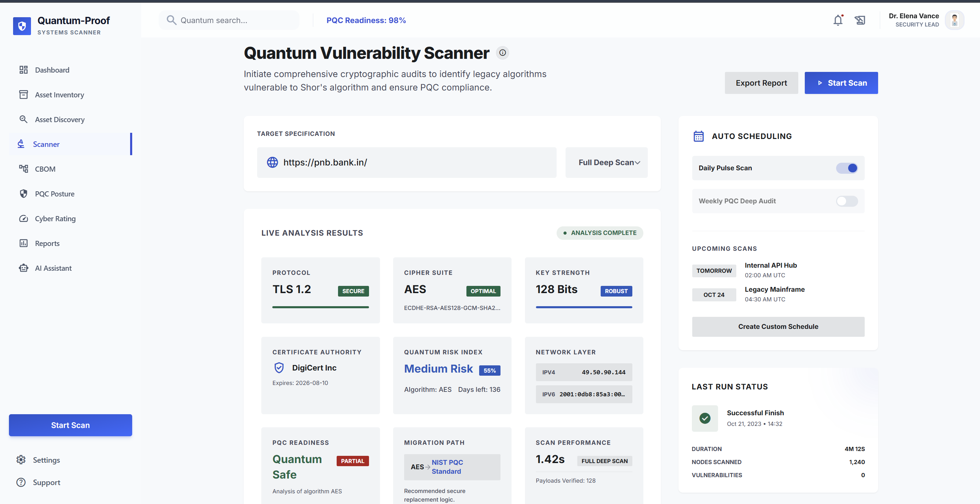Click inside the Quantum search field
This screenshot has width=980, height=504.
(x=229, y=20)
